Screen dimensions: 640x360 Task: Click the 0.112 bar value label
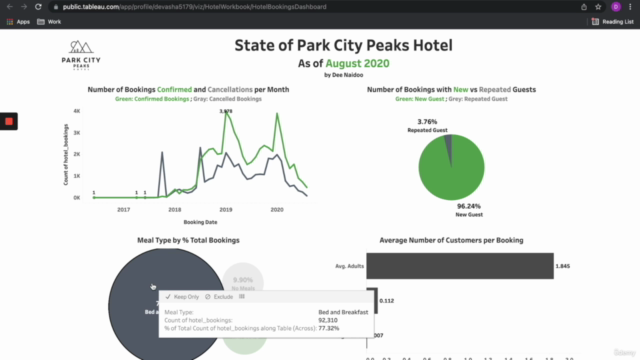pyautogui.click(x=387, y=301)
